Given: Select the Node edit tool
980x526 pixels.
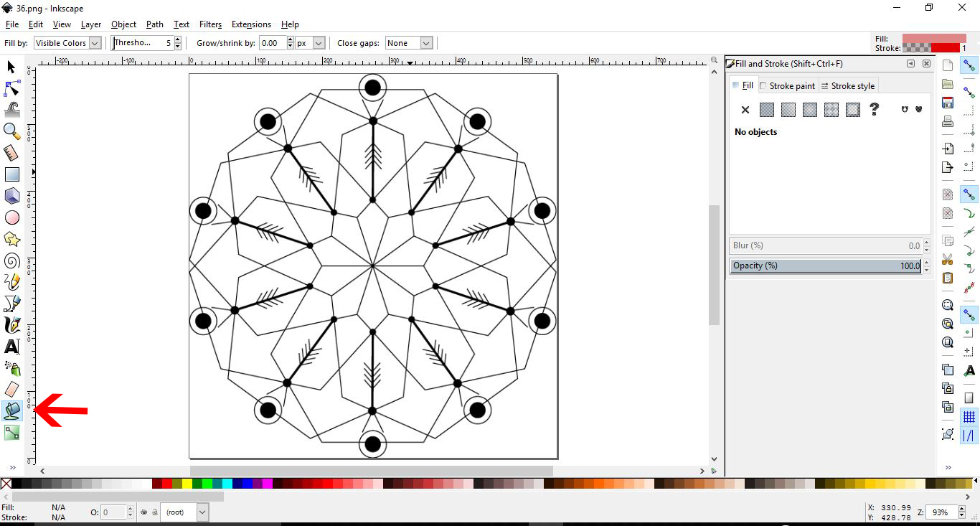Looking at the screenshot, I should pyautogui.click(x=11, y=88).
